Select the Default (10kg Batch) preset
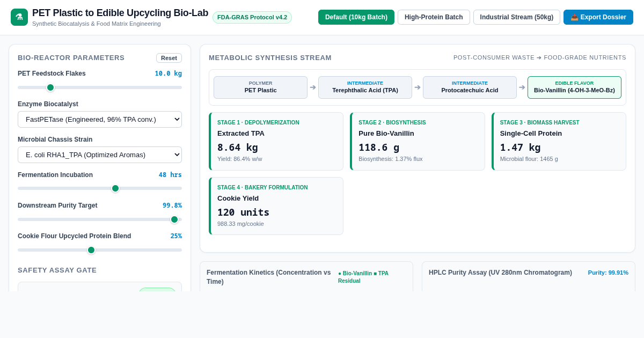644x338 pixels. (356, 17)
